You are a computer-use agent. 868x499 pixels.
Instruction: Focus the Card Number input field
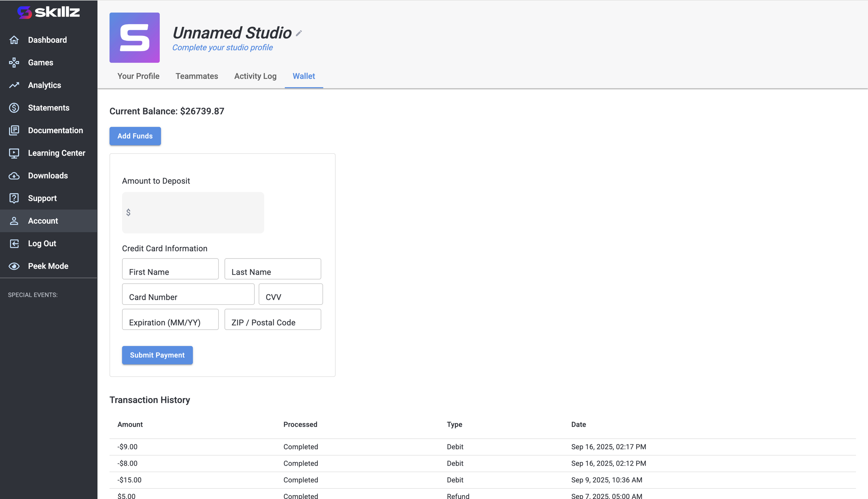click(x=188, y=294)
